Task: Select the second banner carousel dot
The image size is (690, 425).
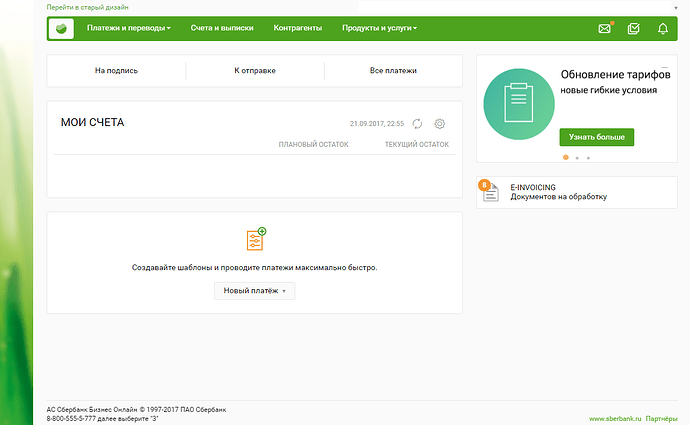Action: pyautogui.click(x=577, y=158)
